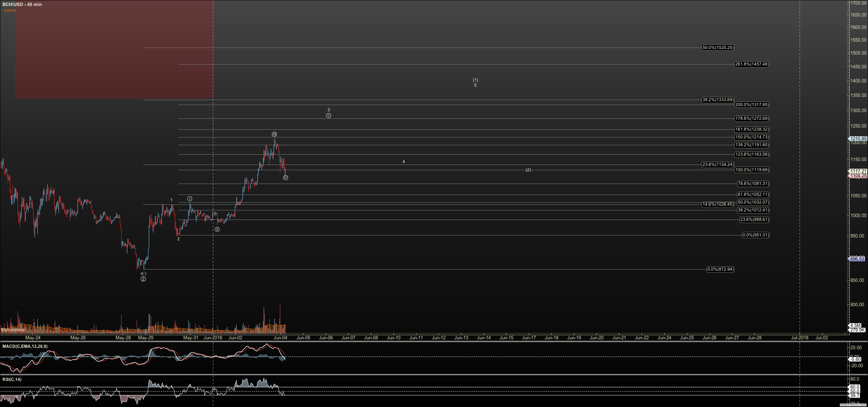Click the circled v wave projection label
The height and width of the screenshot is (407, 868).
point(329,116)
